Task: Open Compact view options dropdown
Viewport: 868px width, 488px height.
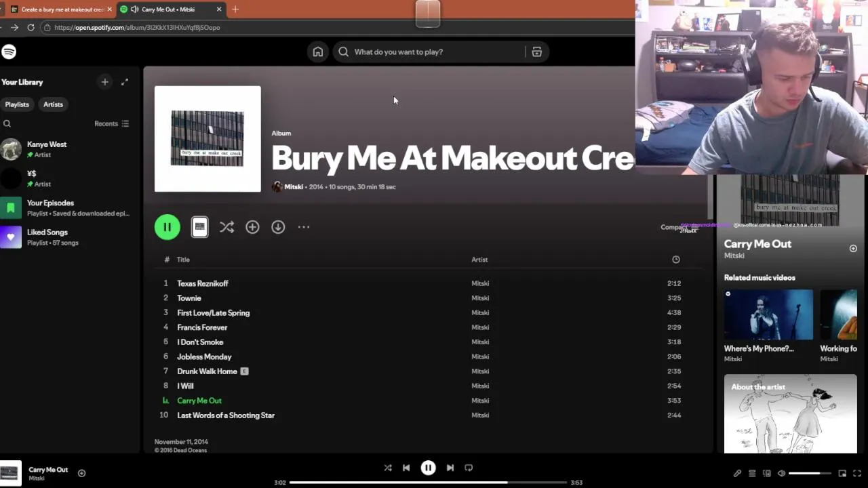Action: [x=679, y=228]
